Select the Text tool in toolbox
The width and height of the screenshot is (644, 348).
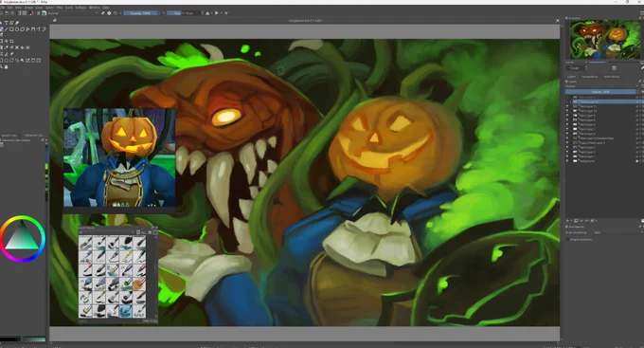tap(7, 23)
